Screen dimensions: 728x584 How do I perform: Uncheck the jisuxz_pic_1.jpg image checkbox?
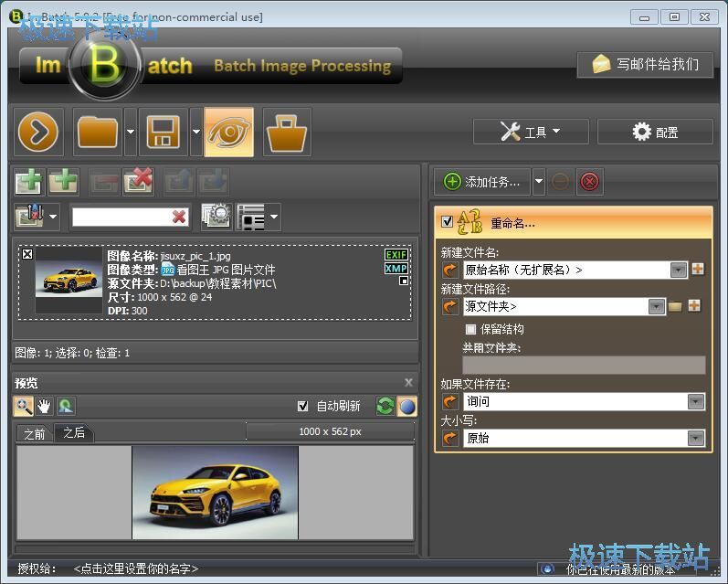[27, 254]
